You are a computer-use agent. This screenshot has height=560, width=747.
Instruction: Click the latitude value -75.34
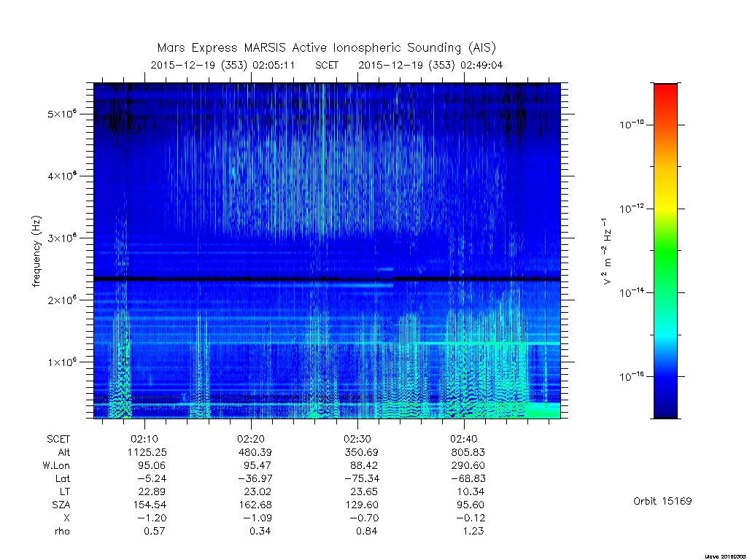point(361,478)
